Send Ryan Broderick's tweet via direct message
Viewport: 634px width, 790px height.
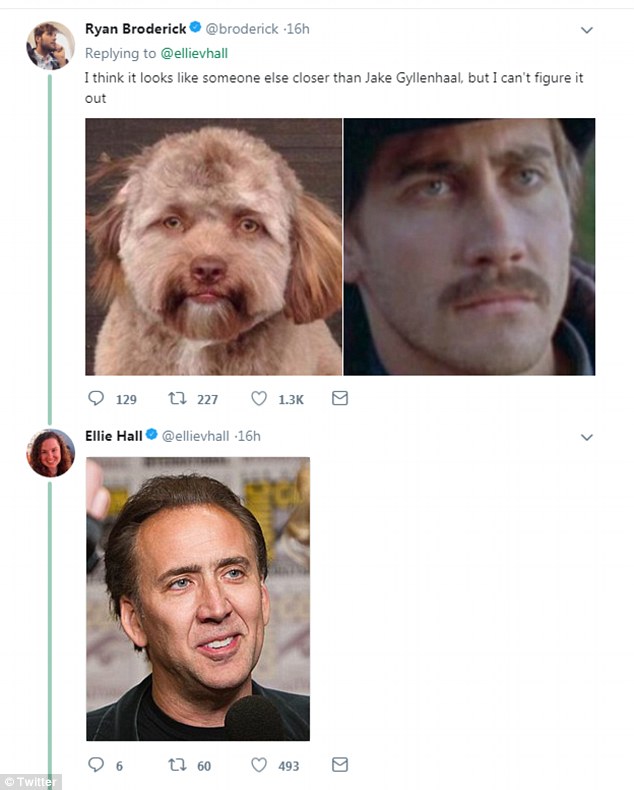(x=339, y=399)
